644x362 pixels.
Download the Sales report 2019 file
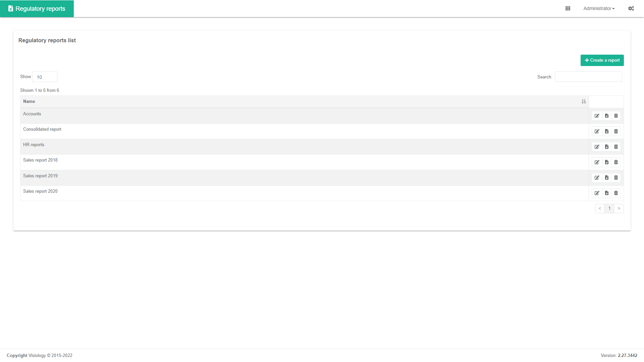coord(607,178)
